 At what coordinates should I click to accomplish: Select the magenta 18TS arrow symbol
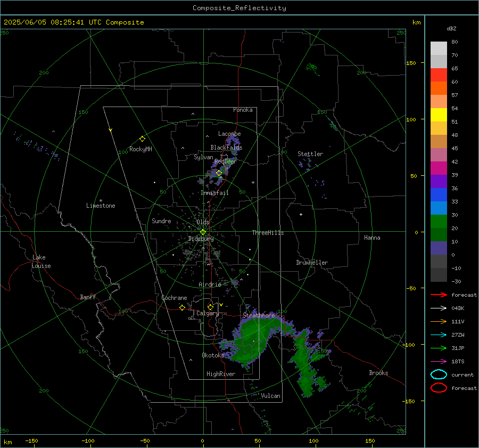439,362
